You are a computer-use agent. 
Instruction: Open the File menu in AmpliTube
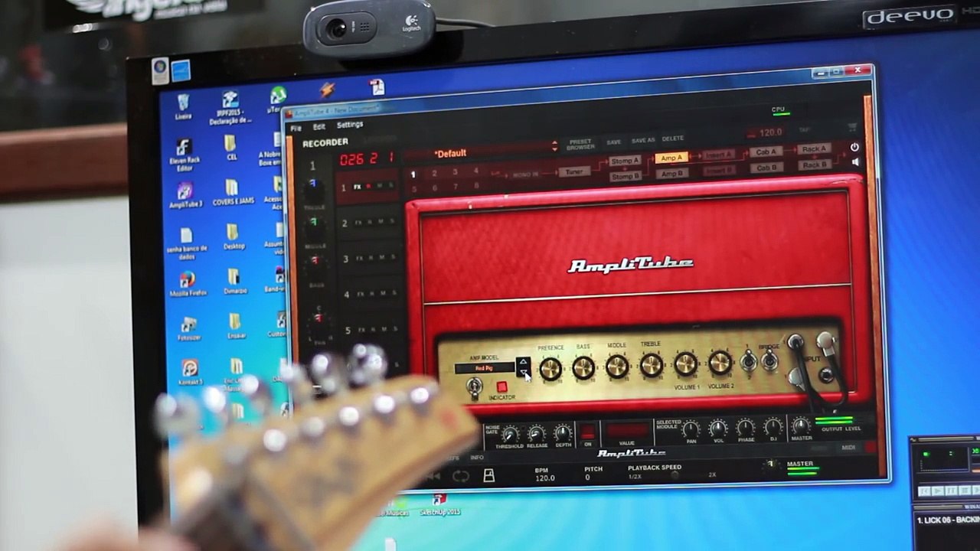296,128
